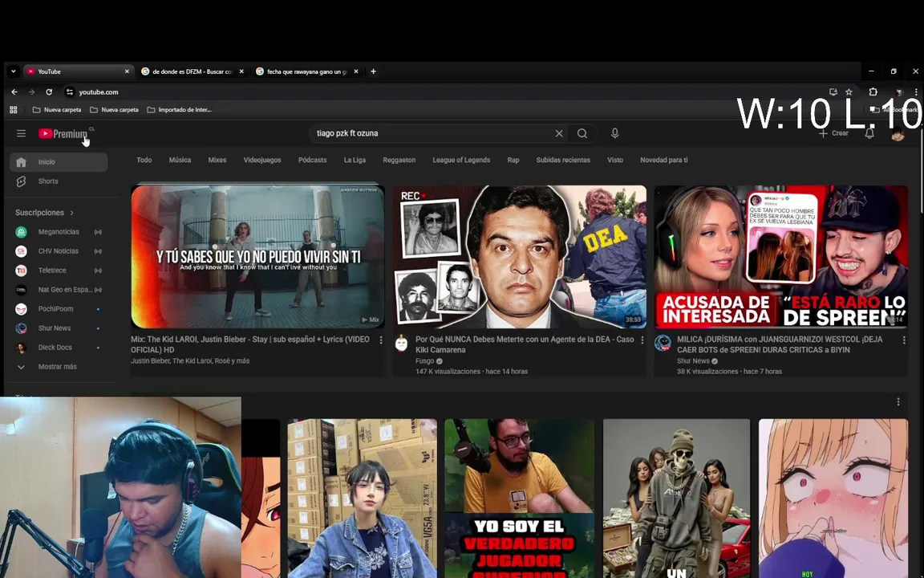The height and width of the screenshot is (578, 924).
Task: Close the 'de donde es DFZM' tab
Action: pyautogui.click(x=241, y=71)
